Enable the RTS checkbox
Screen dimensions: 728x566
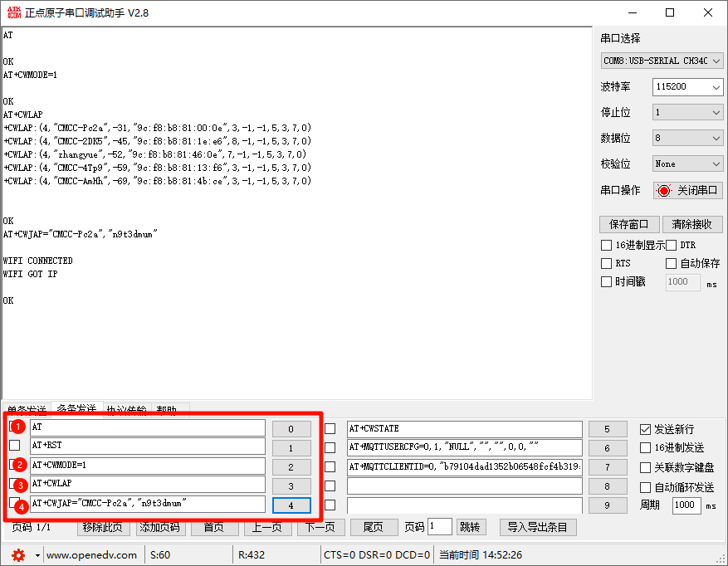[604, 262]
